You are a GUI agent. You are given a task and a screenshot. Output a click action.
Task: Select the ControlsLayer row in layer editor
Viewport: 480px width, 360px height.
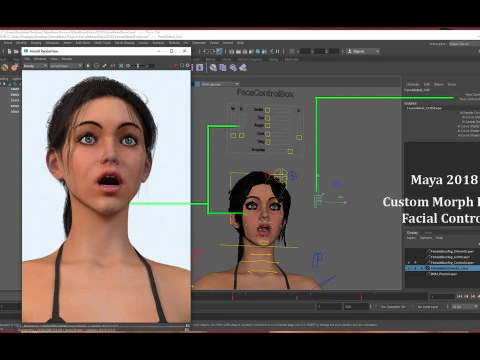(442, 262)
